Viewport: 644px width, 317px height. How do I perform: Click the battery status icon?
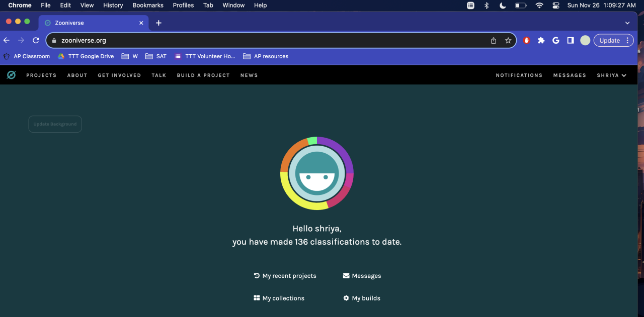pyautogui.click(x=521, y=5)
